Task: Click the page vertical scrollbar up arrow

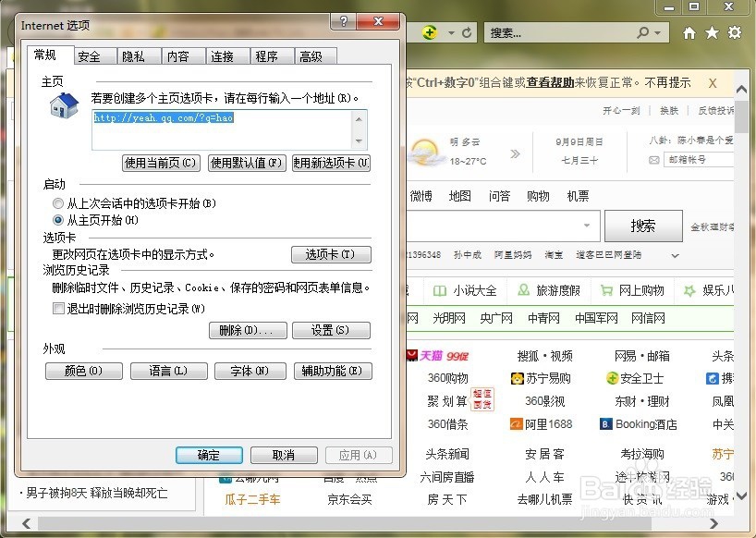Action: (741, 89)
